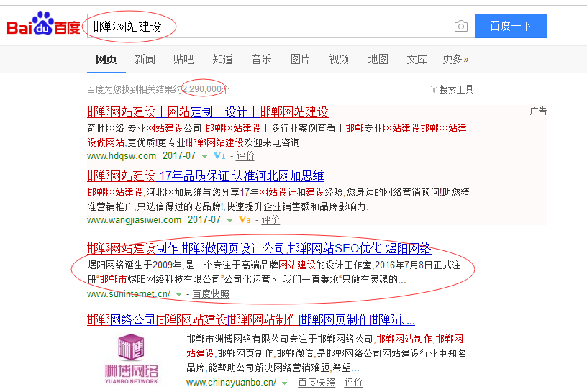Image resolution: width=587 pixels, height=392 pixels.
Task: Click 评价 link next to www.wangjiasiwei.com
Action: [x=270, y=220]
